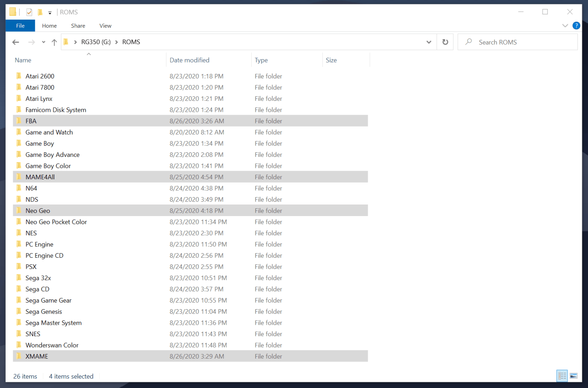Click the "NES" folder name
Screen dimensions: 588x388
(x=31, y=233)
